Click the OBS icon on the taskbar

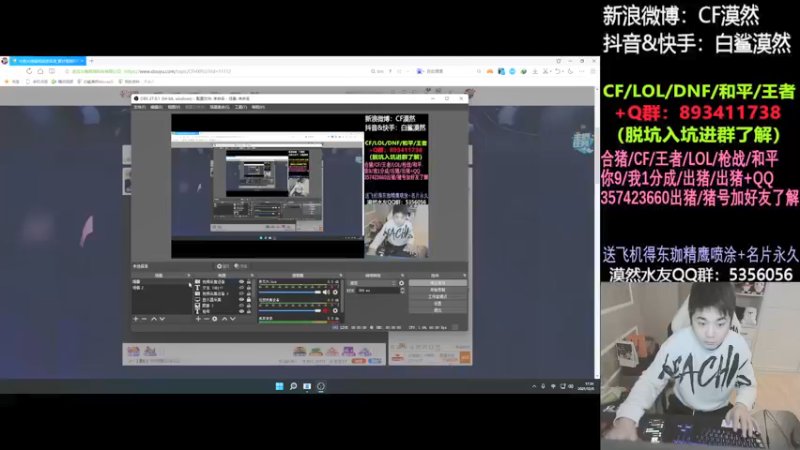[x=320, y=386]
